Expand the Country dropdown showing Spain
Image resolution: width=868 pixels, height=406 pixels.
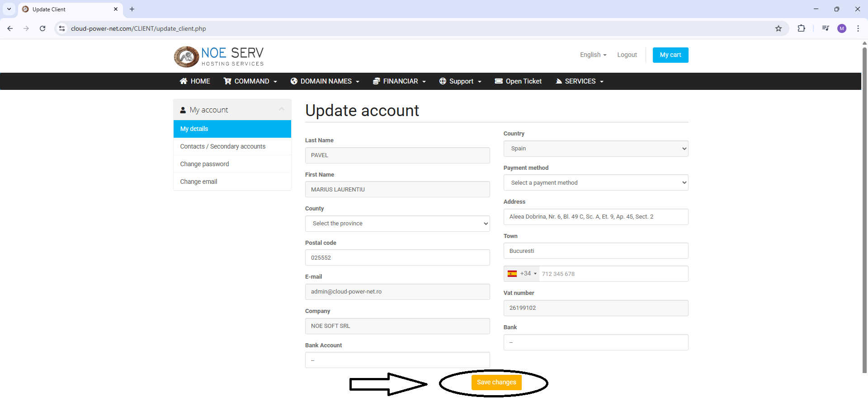pos(595,149)
